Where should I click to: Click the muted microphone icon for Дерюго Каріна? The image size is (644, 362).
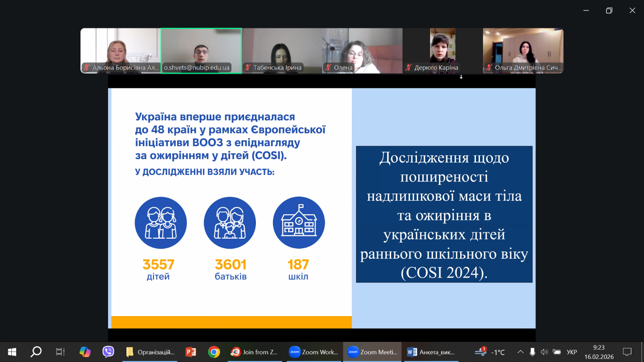[409, 67]
